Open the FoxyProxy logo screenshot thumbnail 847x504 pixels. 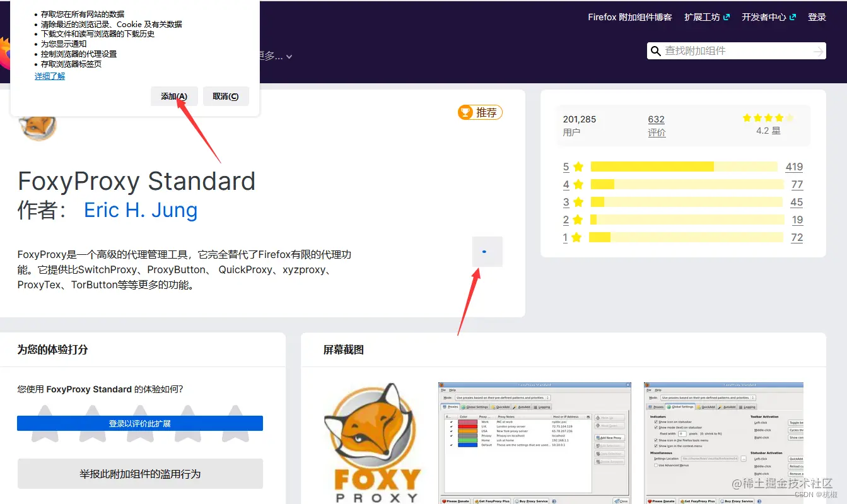click(375, 442)
